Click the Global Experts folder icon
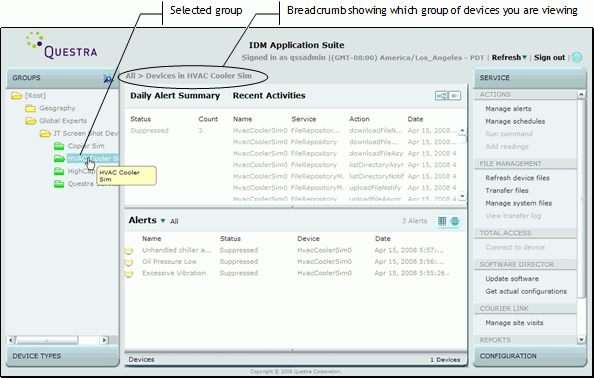The width and height of the screenshot is (594, 378). click(30, 121)
